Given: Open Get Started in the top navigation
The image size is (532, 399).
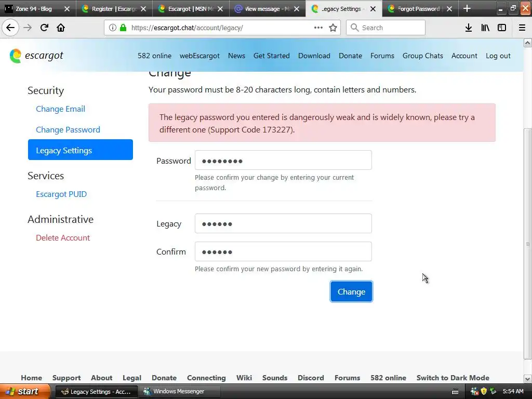Looking at the screenshot, I should point(271,56).
